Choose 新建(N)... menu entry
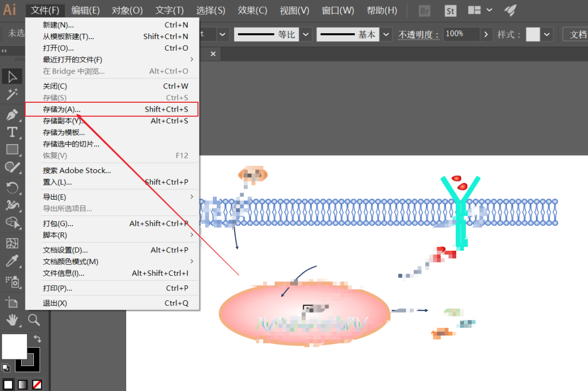This screenshot has height=391, width=588. pyautogui.click(x=112, y=24)
